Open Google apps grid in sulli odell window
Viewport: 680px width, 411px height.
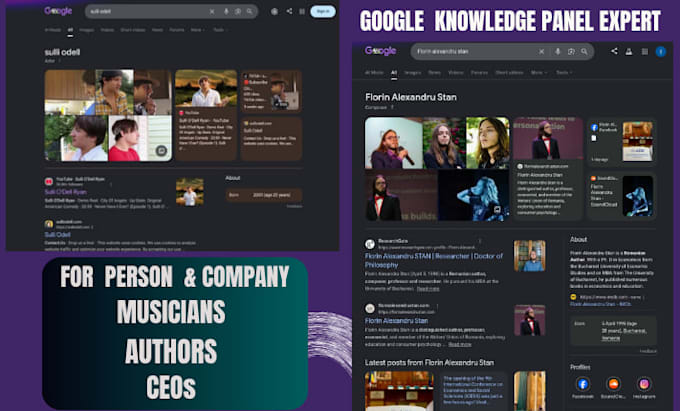(302, 11)
